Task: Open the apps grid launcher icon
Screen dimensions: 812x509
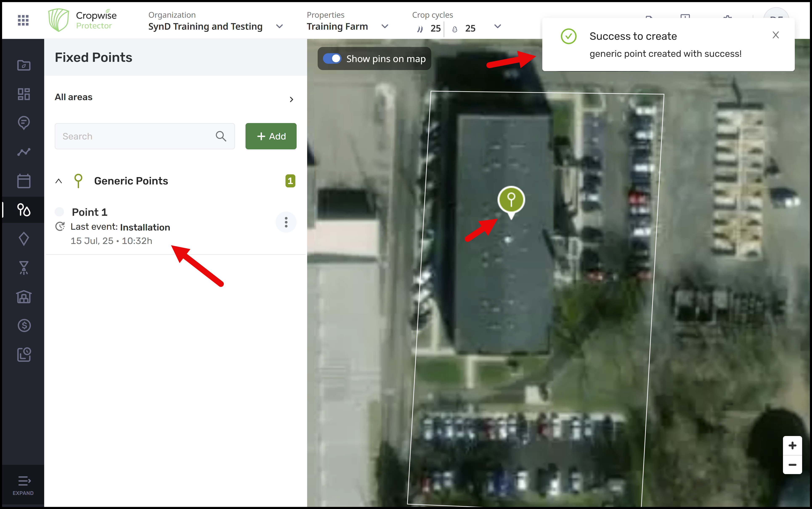Action: [x=23, y=20]
